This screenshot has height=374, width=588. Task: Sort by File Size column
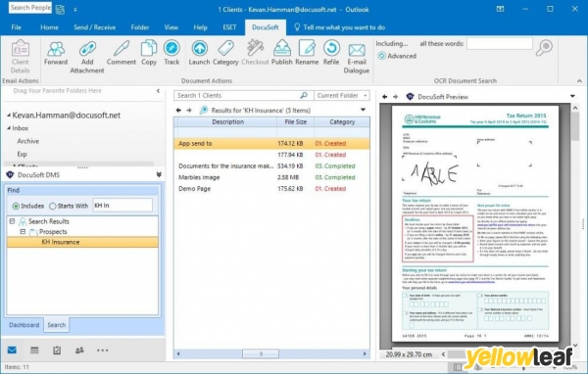pyautogui.click(x=296, y=121)
